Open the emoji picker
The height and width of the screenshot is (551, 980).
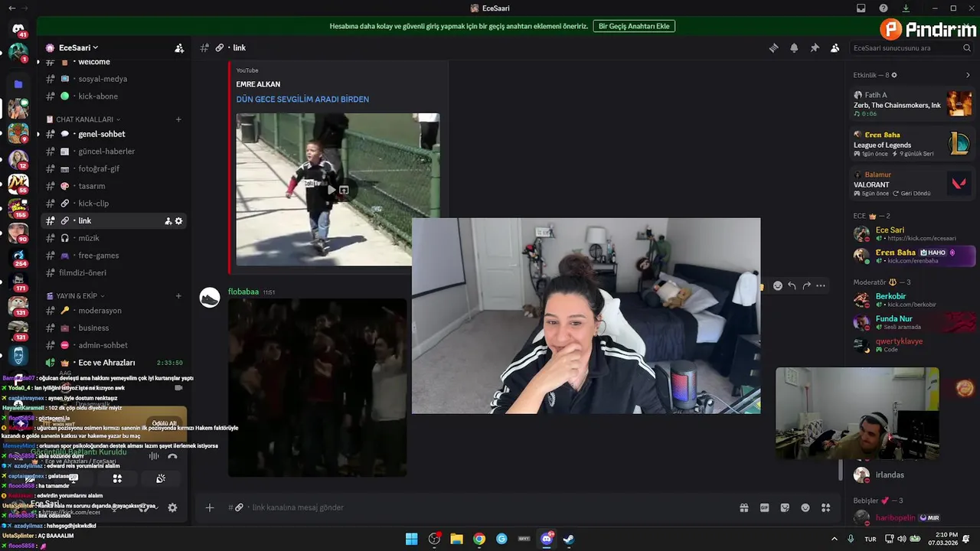pyautogui.click(x=805, y=507)
